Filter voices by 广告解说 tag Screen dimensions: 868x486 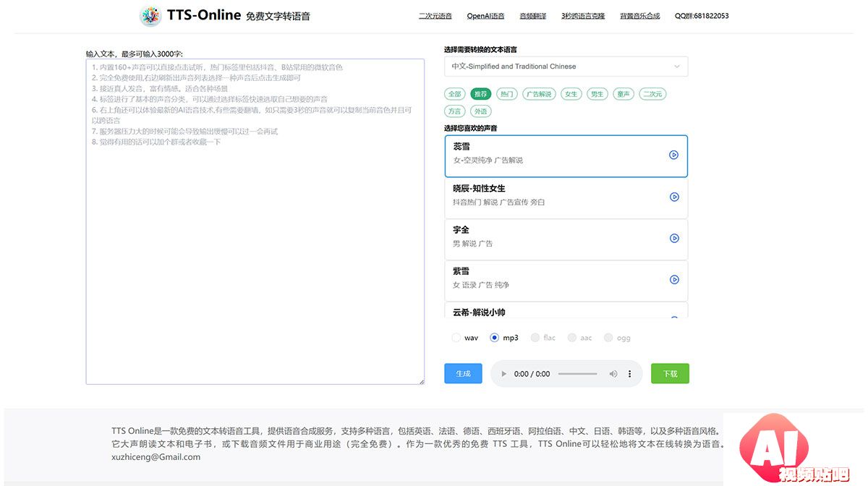[x=539, y=94]
